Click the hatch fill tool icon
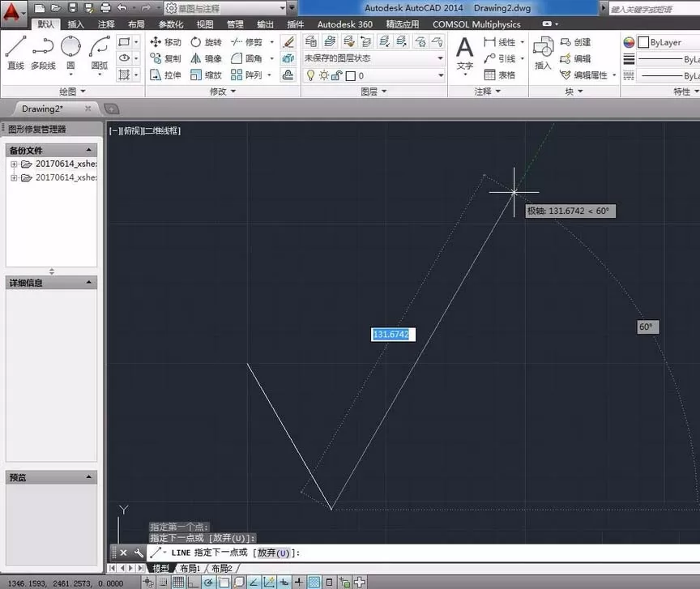700x589 pixels. tap(124, 75)
